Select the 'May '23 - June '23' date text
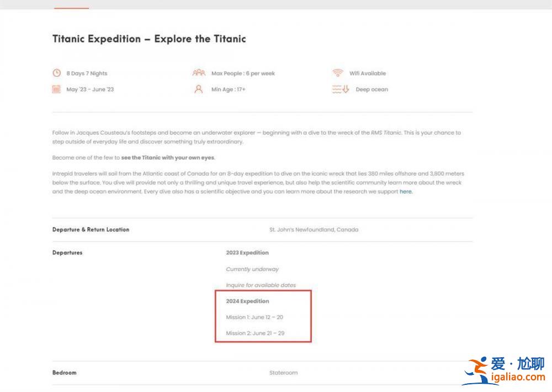552x392 pixels. coord(90,89)
